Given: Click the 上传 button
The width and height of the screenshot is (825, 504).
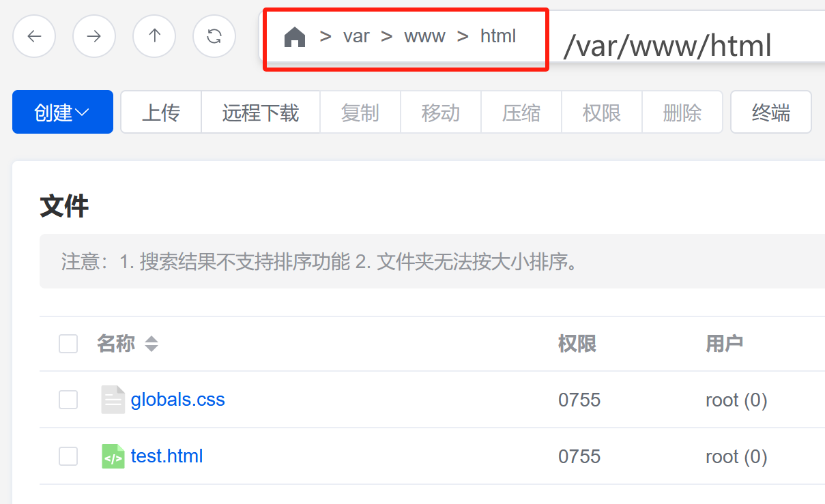Looking at the screenshot, I should pyautogui.click(x=161, y=112).
